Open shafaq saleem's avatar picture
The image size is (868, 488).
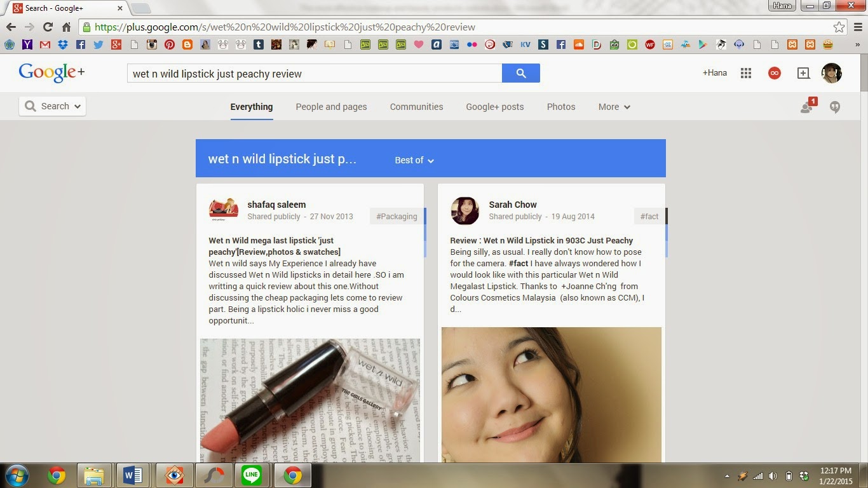click(224, 210)
